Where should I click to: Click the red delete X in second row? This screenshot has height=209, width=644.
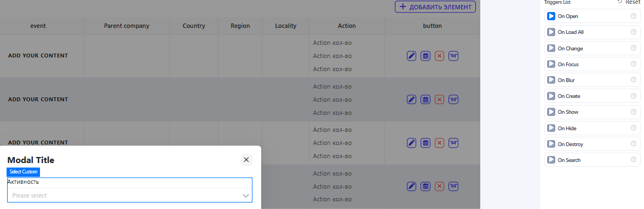tap(439, 100)
